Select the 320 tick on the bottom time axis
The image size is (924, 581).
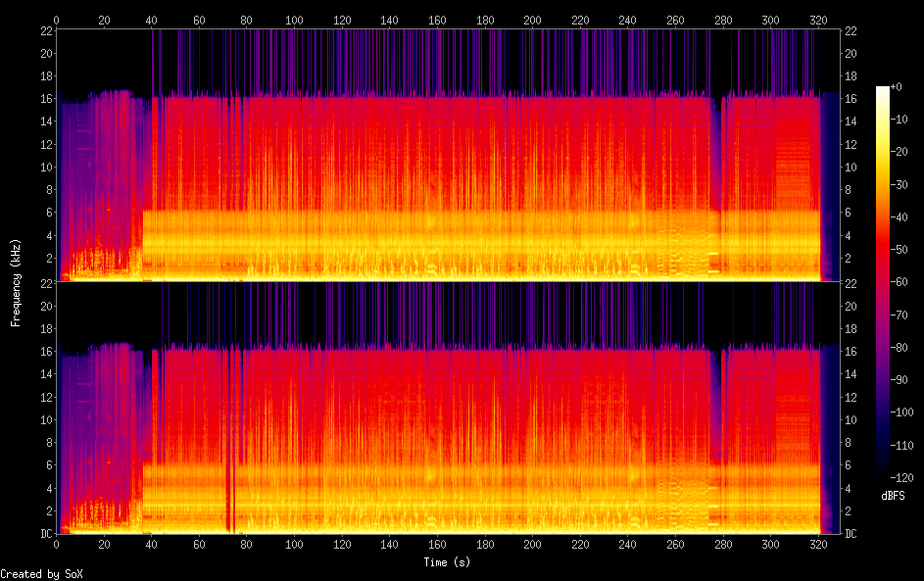tap(818, 544)
